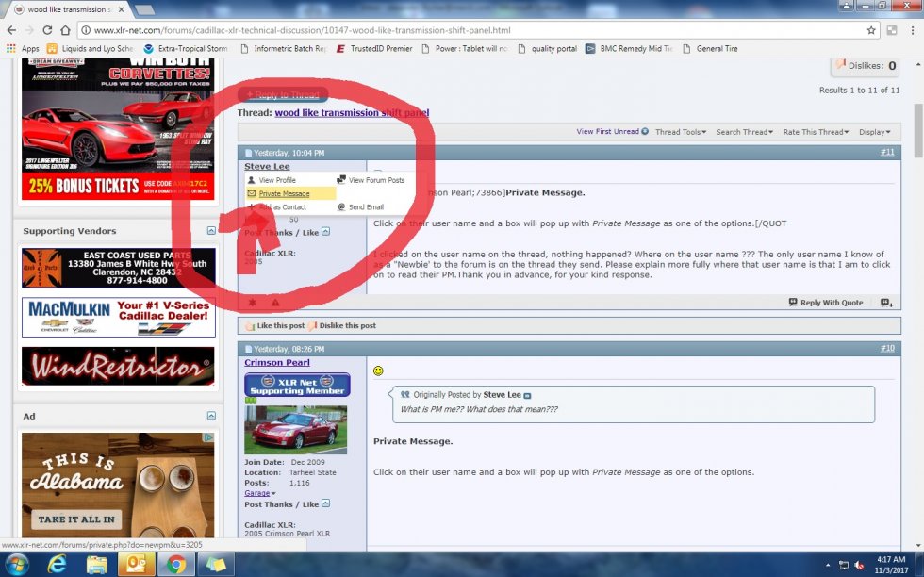Image resolution: width=924 pixels, height=577 pixels.
Task: Open Extra-Tropical Storm bookmark
Action: pos(186,49)
